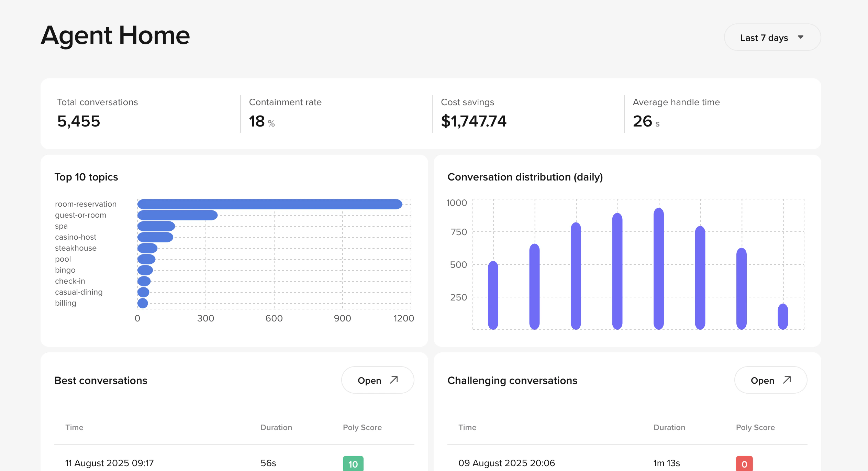Click the red Poly Score badge showing 0
Screen dimensions: 868x471
pyautogui.click(x=744, y=463)
